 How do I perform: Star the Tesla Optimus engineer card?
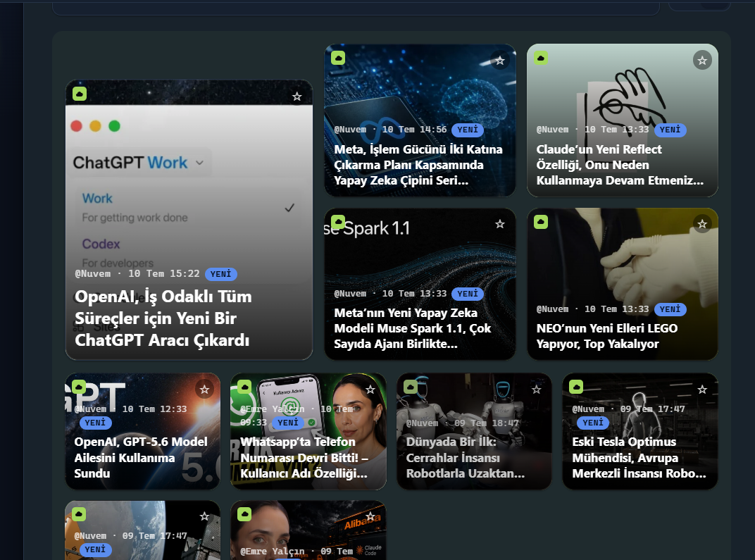click(702, 390)
